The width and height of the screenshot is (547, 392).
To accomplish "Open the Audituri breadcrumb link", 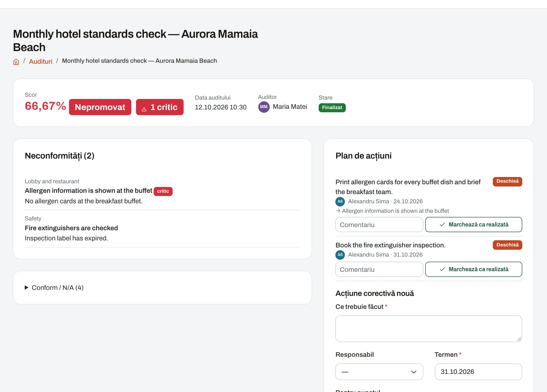I will pos(41,62).
